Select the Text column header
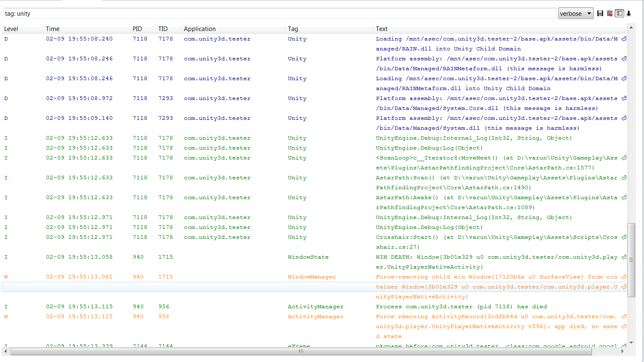Viewport: 644px width, 362px height. click(500, 29)
